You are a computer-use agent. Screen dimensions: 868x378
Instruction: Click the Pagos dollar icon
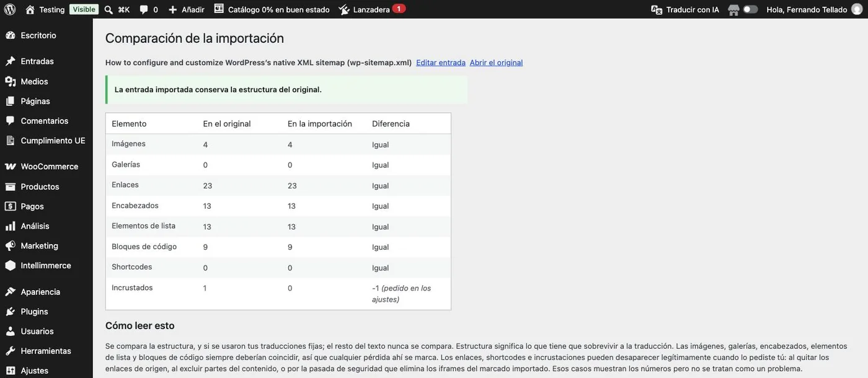point(10,206)
